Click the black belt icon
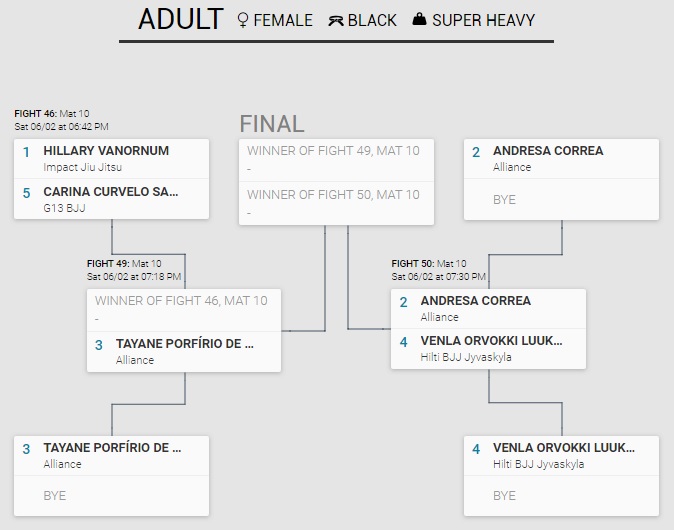The width and height of the screenshot is (674, 530). 337,20
